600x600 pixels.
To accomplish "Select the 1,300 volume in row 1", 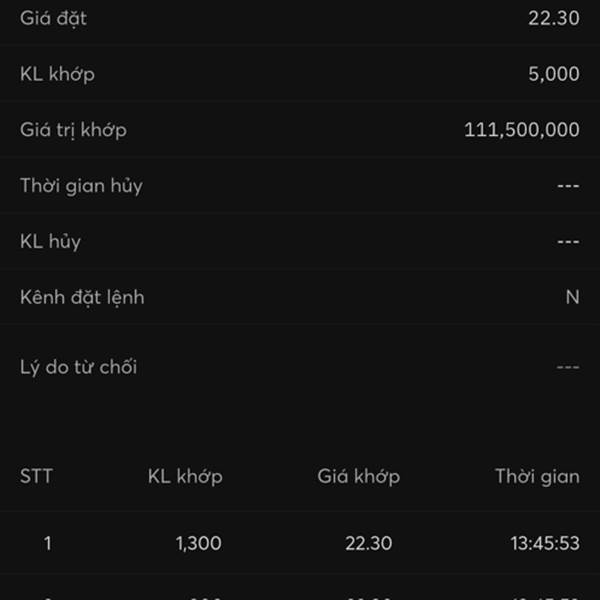I will [x=198, y=544].
